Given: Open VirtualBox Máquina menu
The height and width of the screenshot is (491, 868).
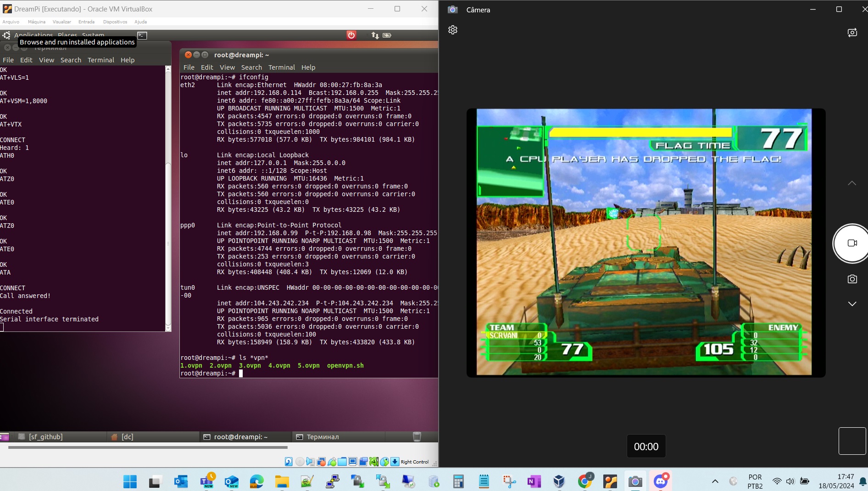Looking at the screenshot, I should click(x=37, y=22).
